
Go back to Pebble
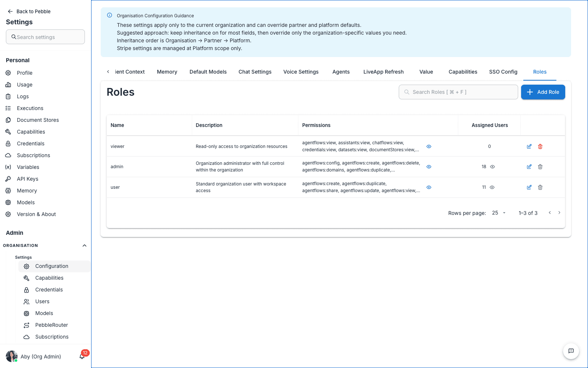[x=29, y=11]
